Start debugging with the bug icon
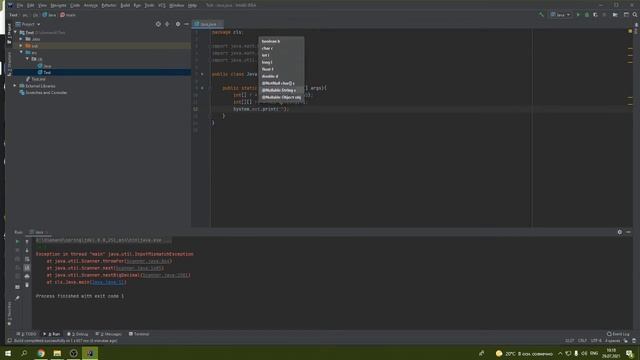This screenshot has height=360, width=640. point(587,15)
